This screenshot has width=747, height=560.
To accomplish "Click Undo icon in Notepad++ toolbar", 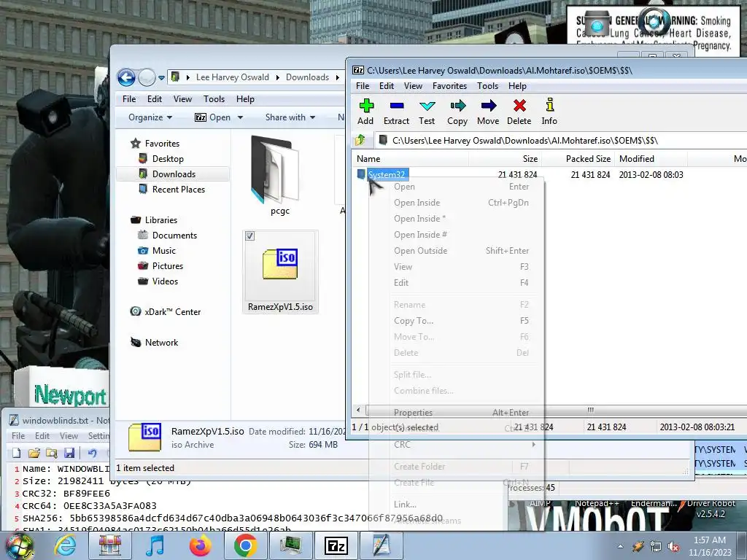I will (92, 452).
